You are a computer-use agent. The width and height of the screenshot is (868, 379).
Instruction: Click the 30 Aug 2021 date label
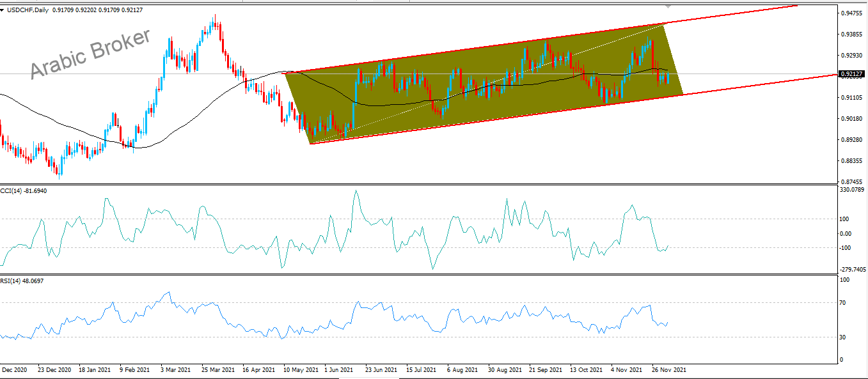tap(503, 369)
